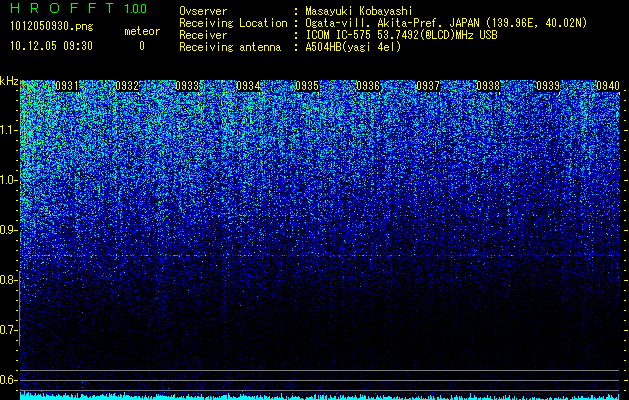Click the A504HB(yagi 4el) text

click(x=353, y=47)
